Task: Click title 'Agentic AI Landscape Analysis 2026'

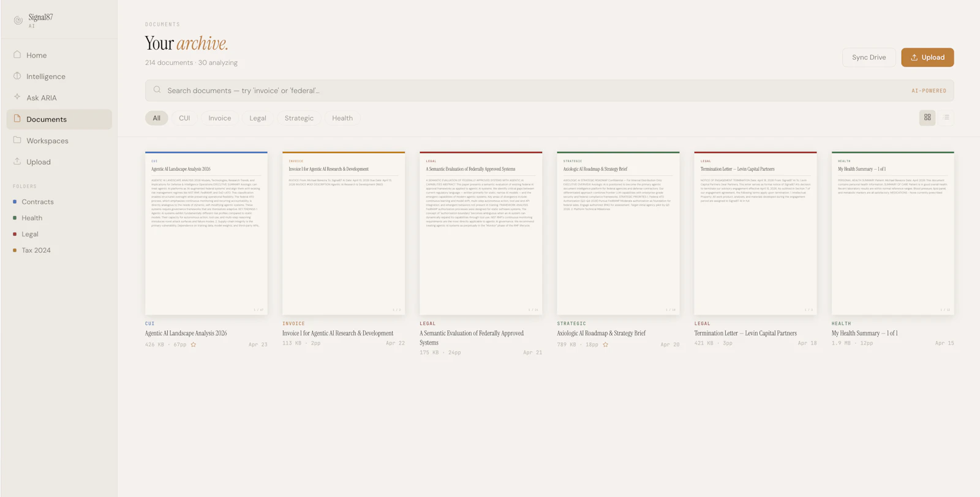Action: (186, 334)
